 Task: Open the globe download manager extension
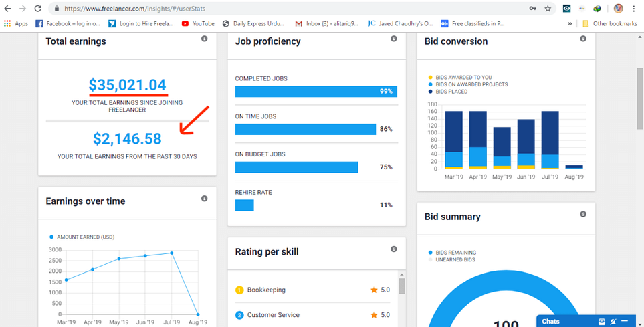[x=597, y=9]
